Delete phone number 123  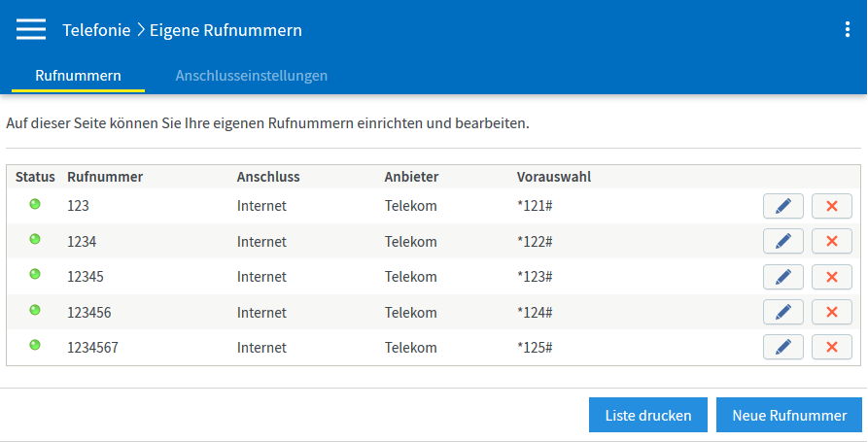(831, 206)
